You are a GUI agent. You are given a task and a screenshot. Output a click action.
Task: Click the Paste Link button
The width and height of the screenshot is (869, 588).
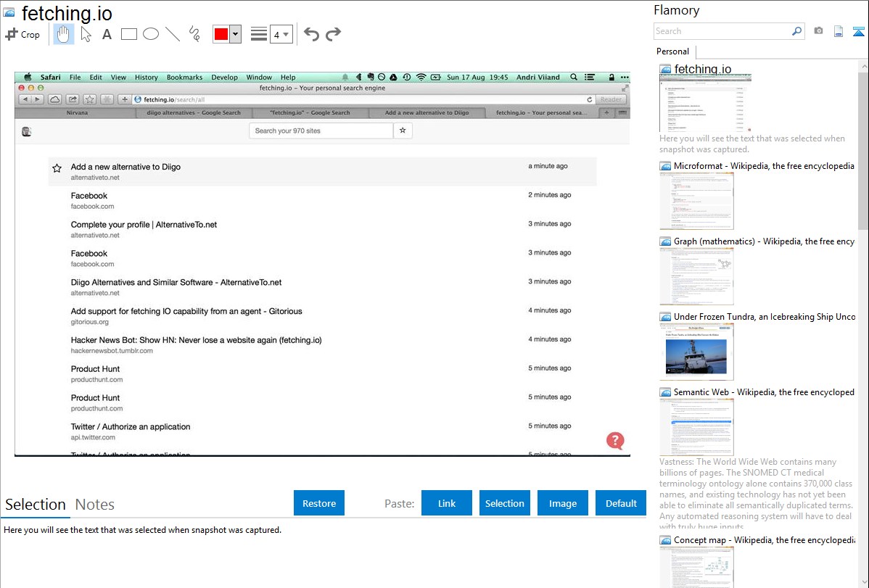pyautogui.click(x=447, y=502)
